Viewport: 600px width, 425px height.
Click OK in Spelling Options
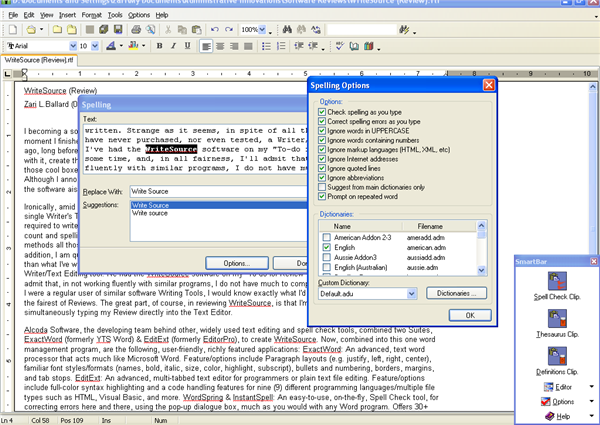coord(470,315)
